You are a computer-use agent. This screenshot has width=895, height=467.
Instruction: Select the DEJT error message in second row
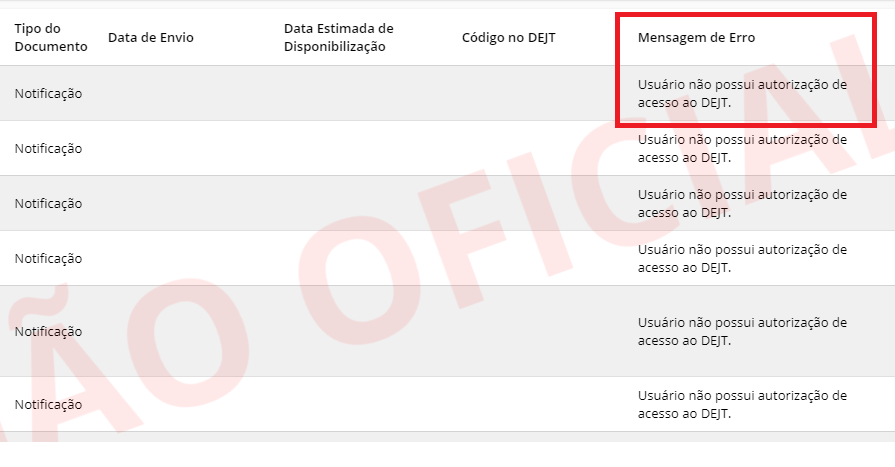[x=742, y=148]
